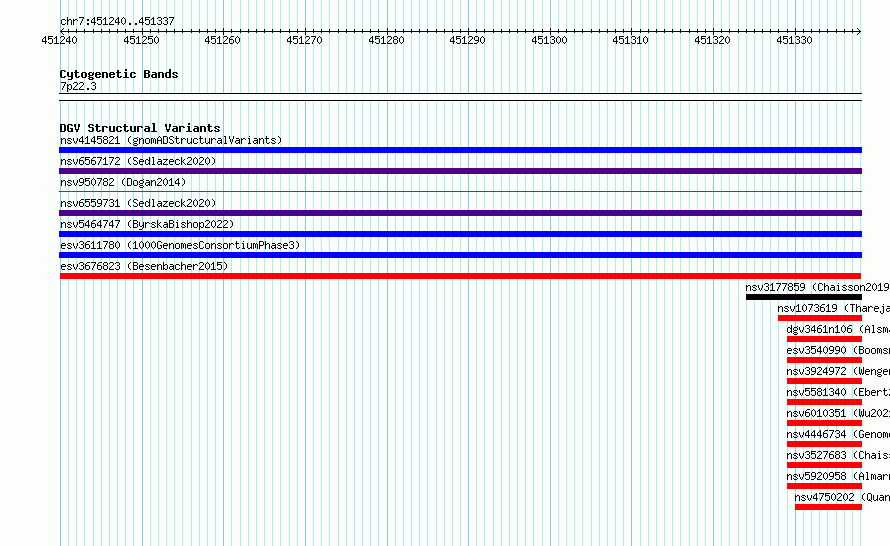Click the nsv4750202 variant label
Viewport: 890px width, 546px height.
[x=842, y=497]
